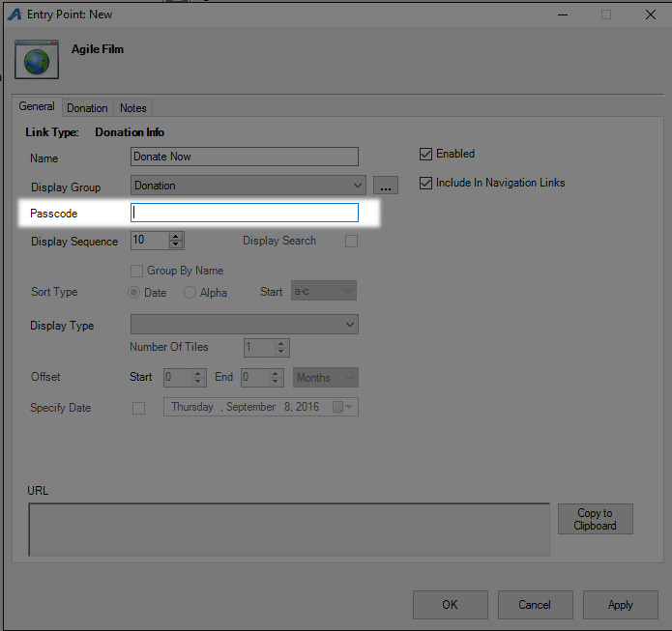The width and height of the screenshot is (672, 631).
Task: Open the calendar picker for Specify Date
Action: [x=342, y=407]
